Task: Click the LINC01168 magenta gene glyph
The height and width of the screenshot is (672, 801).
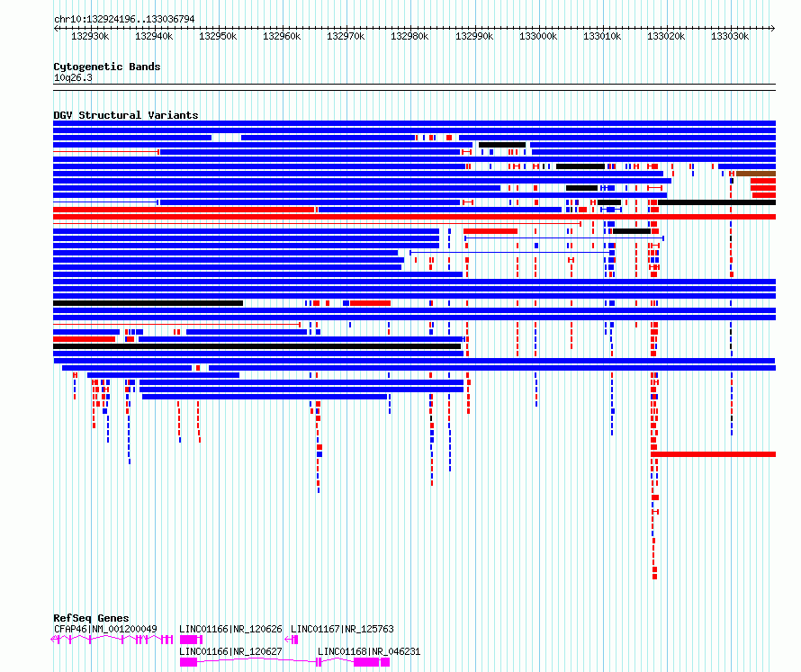Action: coord(354,662)
